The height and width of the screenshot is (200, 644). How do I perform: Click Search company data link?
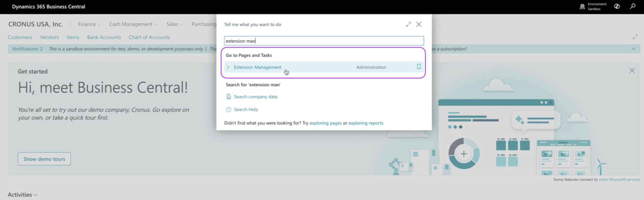click(255, 97)
